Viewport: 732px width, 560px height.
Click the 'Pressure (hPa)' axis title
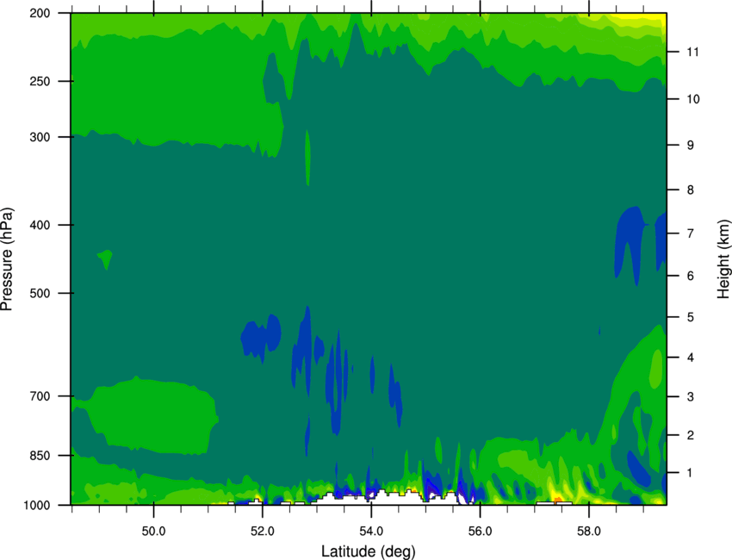7,259
